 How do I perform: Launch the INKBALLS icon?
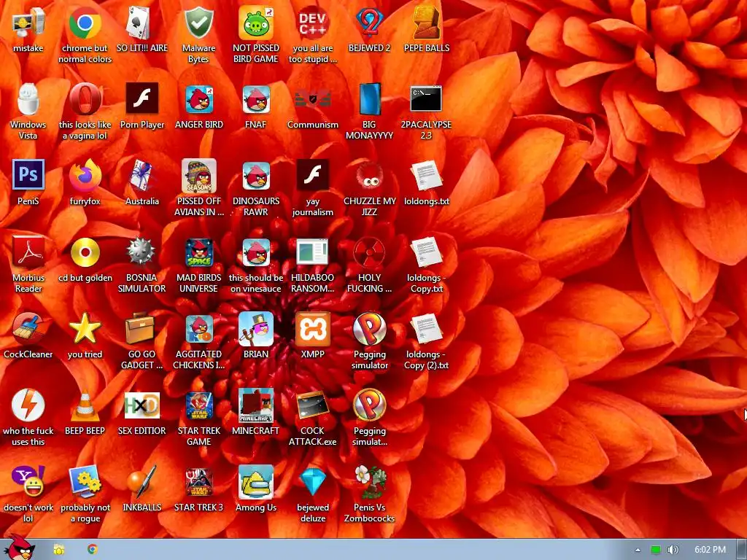pyautogui.click(x=142, y=482)
